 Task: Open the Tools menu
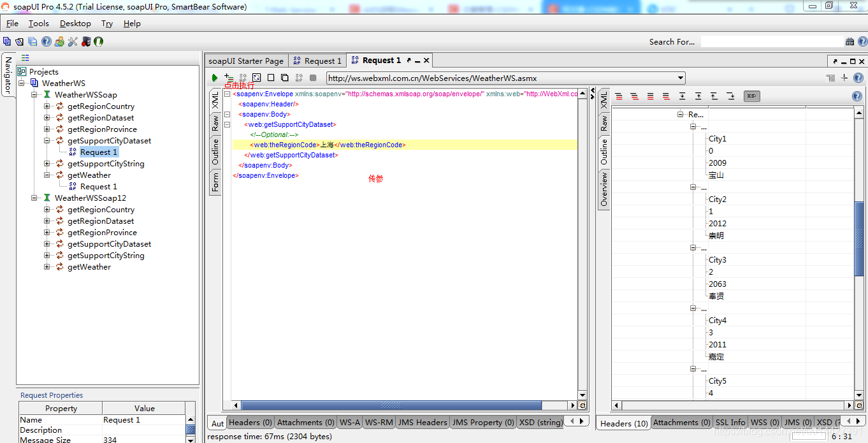click(x=39, y=24)
